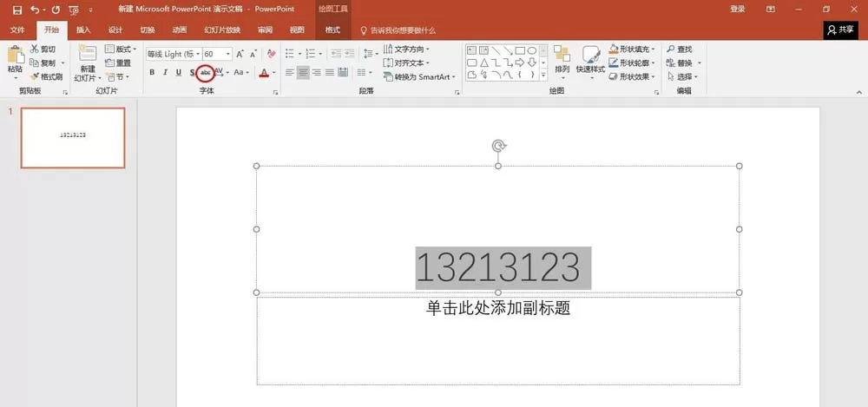Screen dimensions: 868x407
Task: Decrease font size with the smaller A
Action: (253, 54)
